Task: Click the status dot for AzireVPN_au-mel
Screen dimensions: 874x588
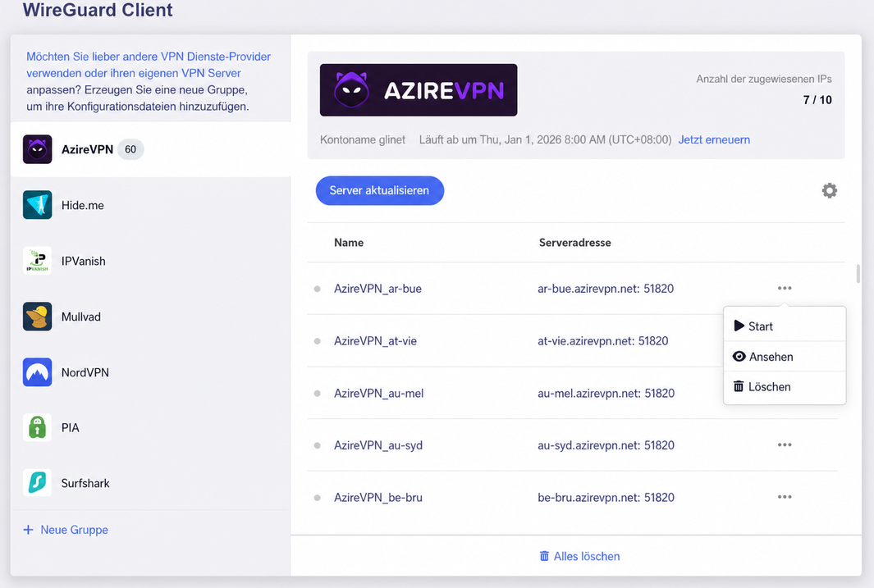Action: 317,393
